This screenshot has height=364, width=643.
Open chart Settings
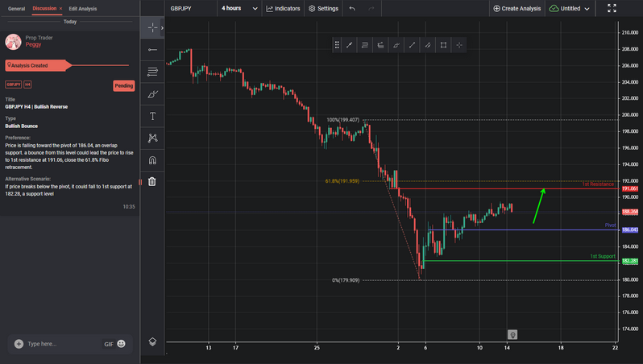(324, 8)
